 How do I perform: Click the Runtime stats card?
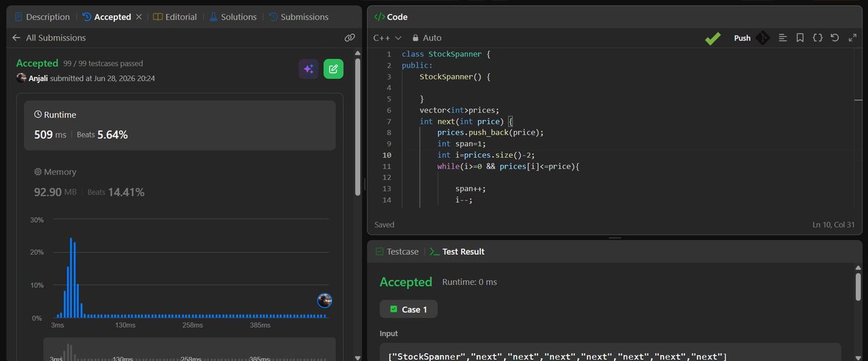(179, 125)
